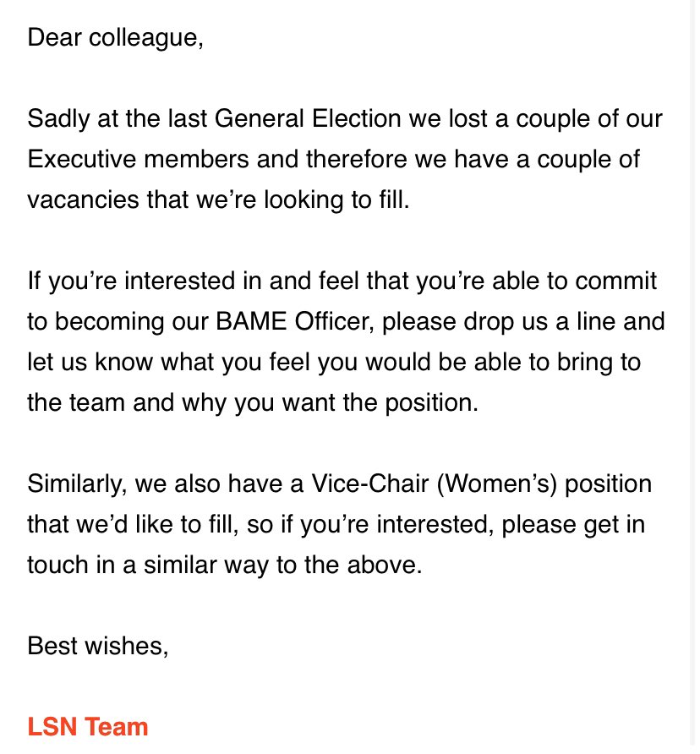Click the line 'touch in a similar way to the above.'
The width and height of the screenshot is (700, 754).
[x=225, y=565]
